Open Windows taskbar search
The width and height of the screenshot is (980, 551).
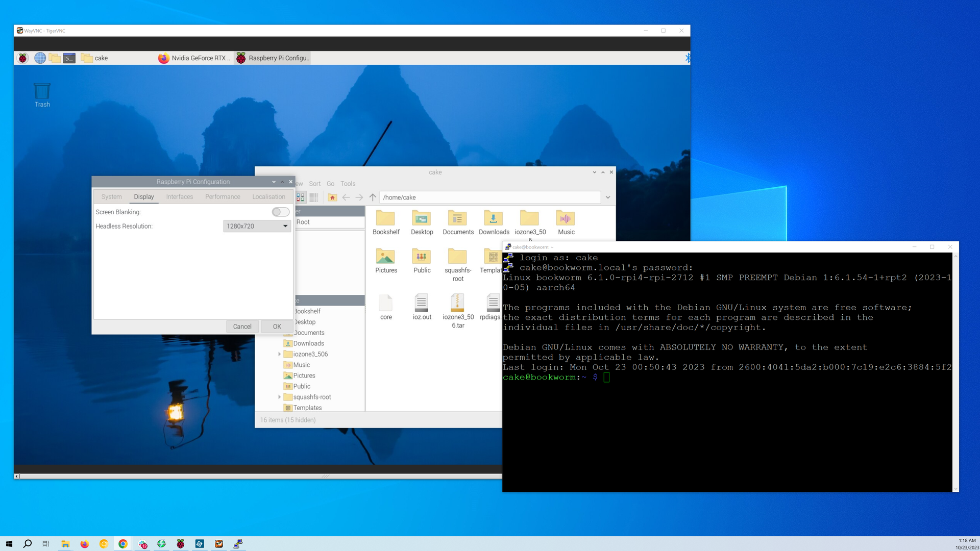click(x=28, y=544)
